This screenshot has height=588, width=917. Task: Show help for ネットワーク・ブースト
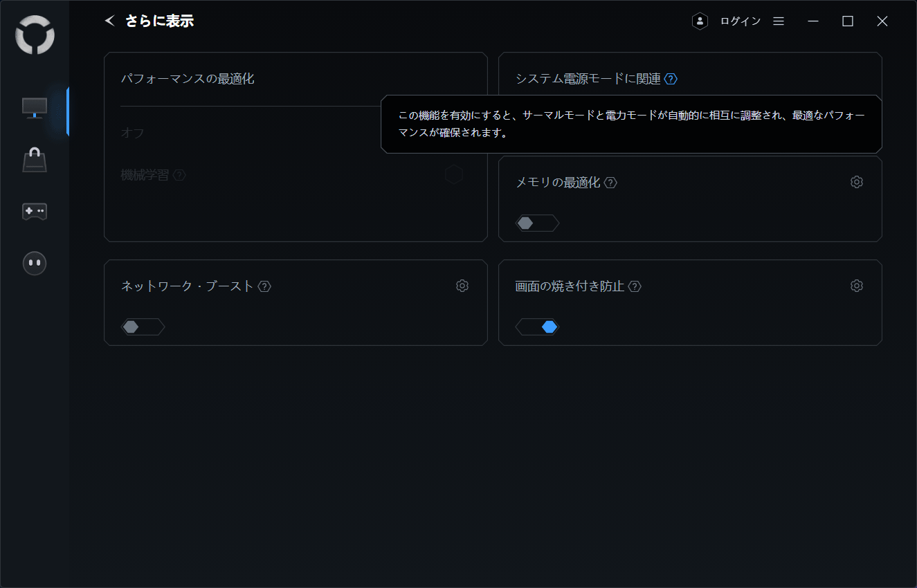(x=264, y=286)
